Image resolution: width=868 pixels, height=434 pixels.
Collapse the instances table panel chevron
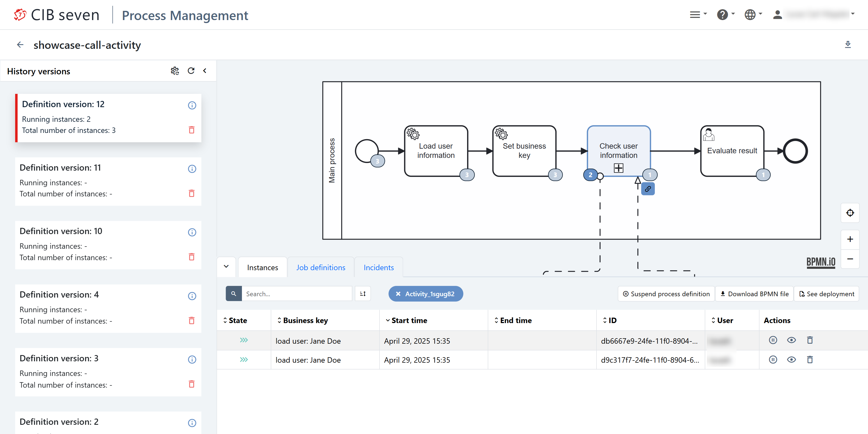(x=226, y=267)
